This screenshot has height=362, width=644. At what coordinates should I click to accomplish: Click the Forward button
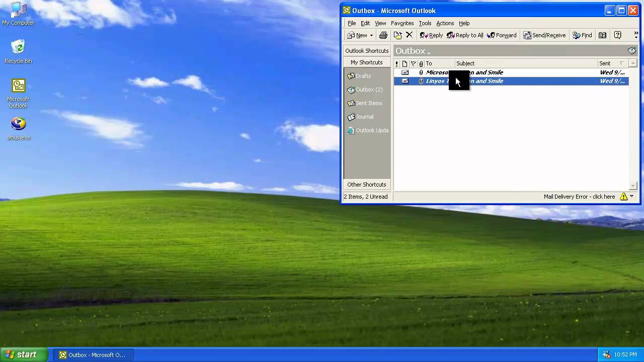pos(502,35)
